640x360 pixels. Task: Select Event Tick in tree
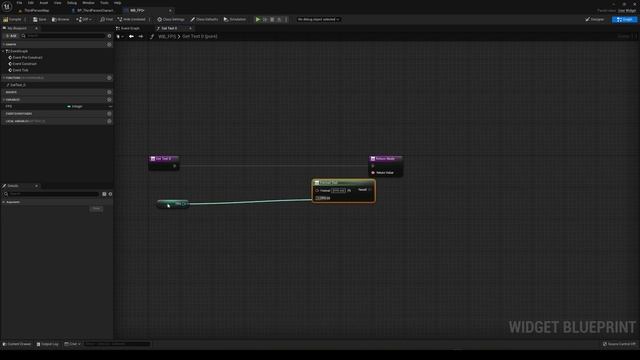(x=20, y=70)
